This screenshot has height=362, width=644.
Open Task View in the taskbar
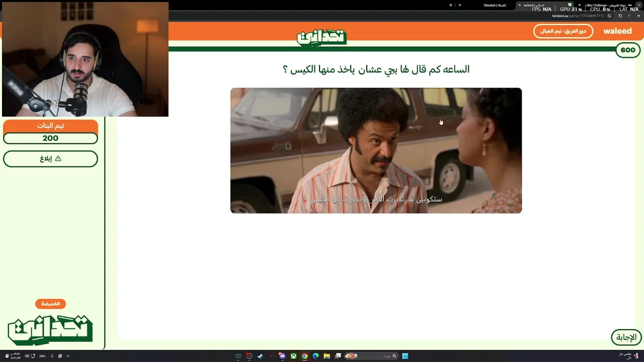click(338, 356)
